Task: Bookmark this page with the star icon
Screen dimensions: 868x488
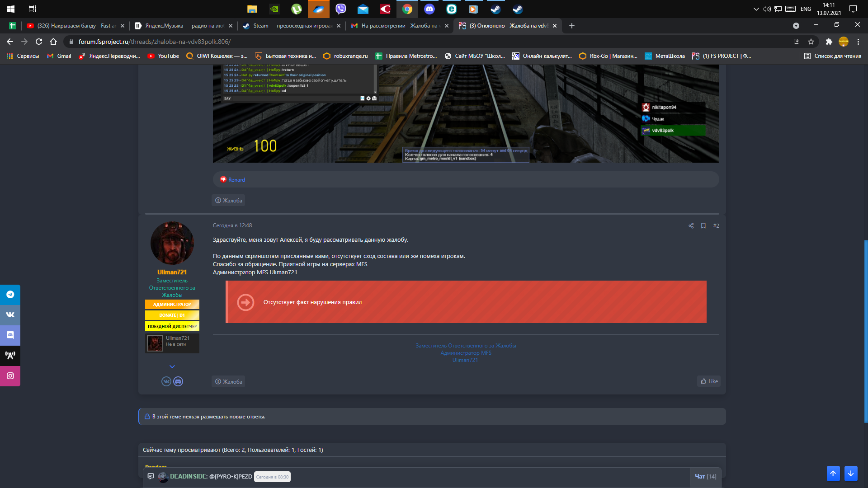Action: [x=811, y=42]
